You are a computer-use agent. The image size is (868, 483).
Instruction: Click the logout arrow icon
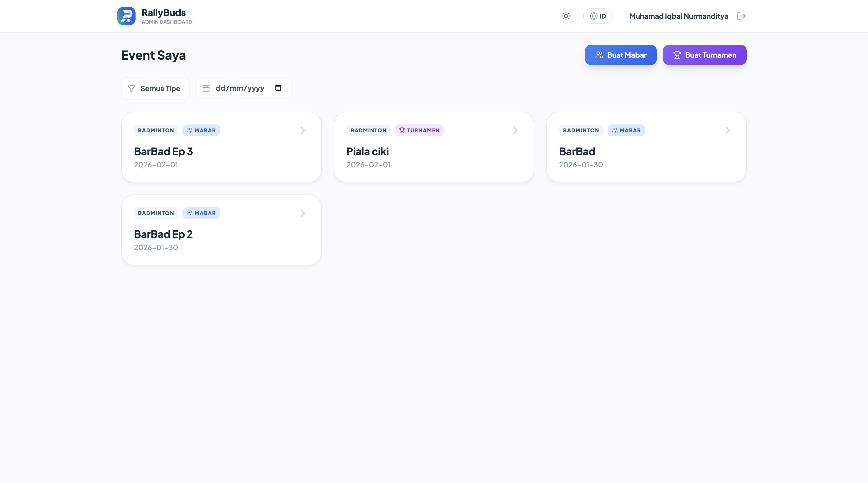742,16
